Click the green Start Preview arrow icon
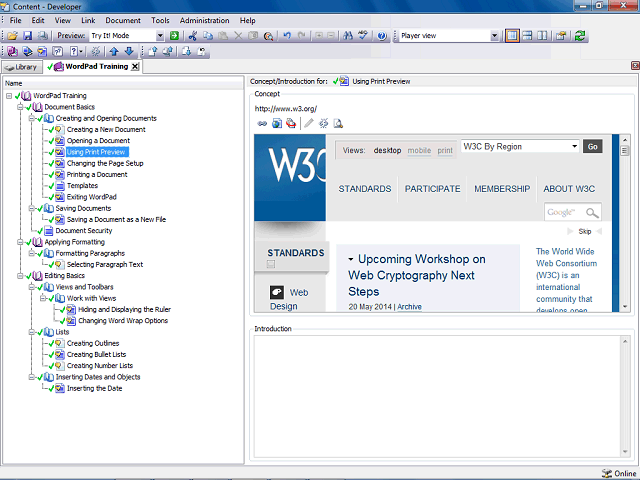The width and height of the screenshot is (640, 480). tap(174, 36)
